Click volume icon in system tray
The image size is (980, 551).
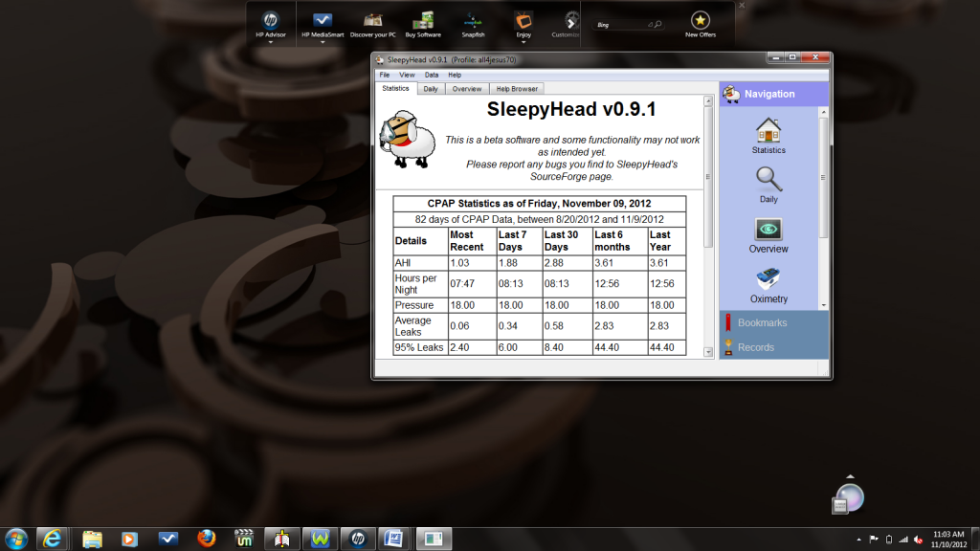(x=918, y=540)
